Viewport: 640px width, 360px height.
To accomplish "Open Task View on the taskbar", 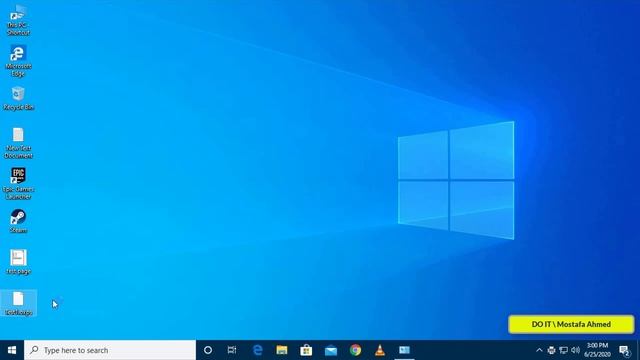I will [232, 350].
